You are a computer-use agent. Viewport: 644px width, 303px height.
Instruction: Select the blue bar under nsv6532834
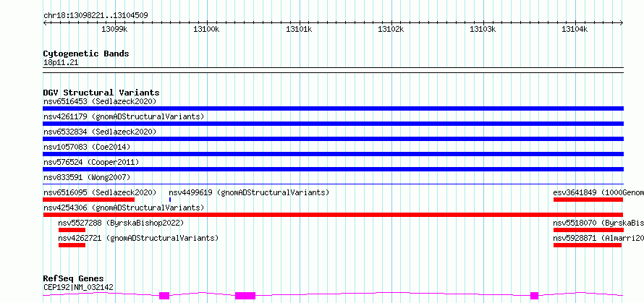[333, 139]
